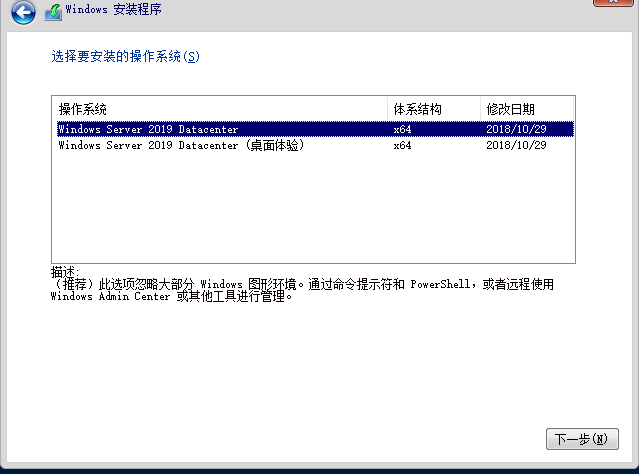Image resolution: width=639 pixels, height=474 pixels.
Task: Click the 操作系统 column header
Action: 220,109
